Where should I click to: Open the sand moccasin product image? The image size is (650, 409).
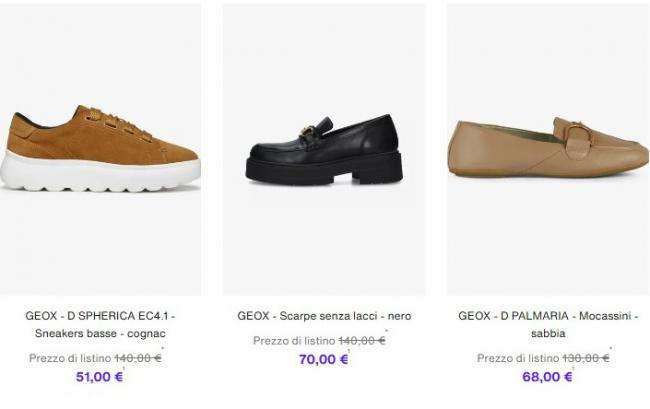click(x=547, y=150)
